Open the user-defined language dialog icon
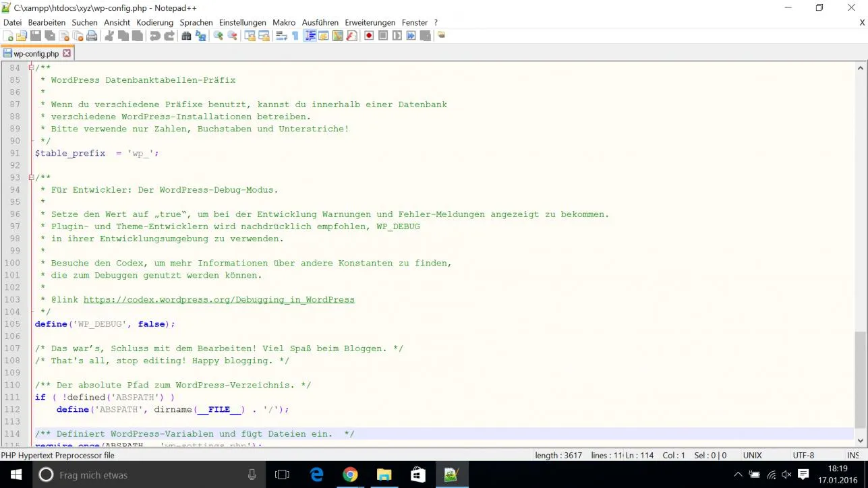Image resolution: width=868 pixels, height=488 pixels. (x=324, y=36)
